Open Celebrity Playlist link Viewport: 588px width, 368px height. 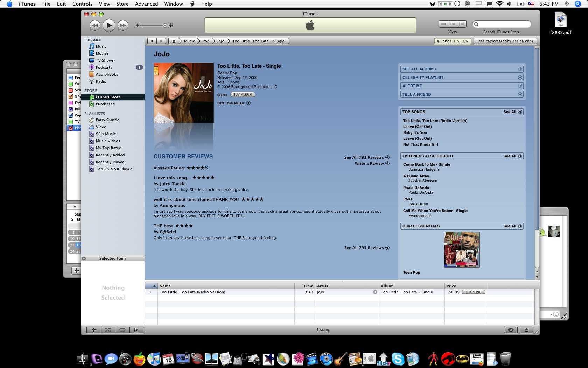pos(462,77)
